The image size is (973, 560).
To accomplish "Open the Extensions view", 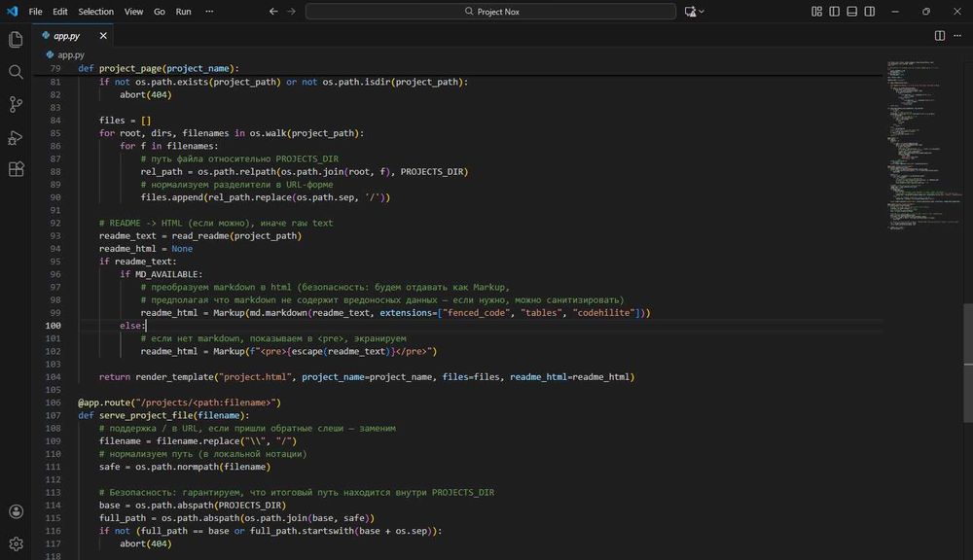I will tap(16, 168).
